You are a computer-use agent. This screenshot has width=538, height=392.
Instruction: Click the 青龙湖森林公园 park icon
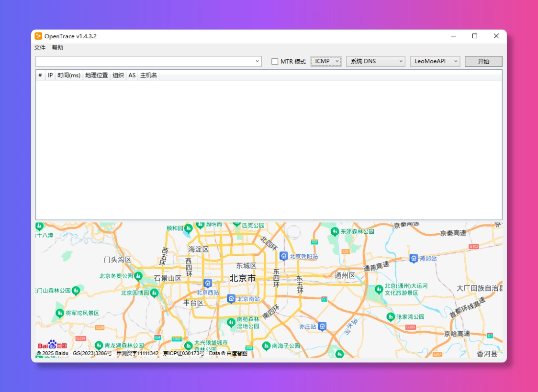click(99, 346)
